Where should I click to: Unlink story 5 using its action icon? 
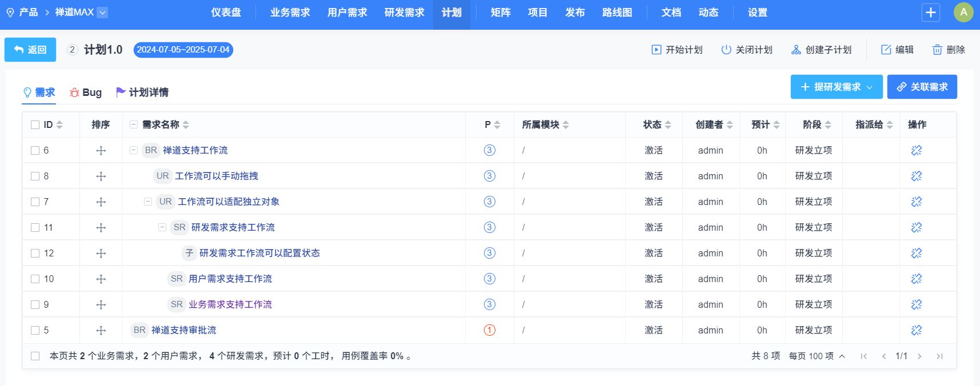click(917, 330)
